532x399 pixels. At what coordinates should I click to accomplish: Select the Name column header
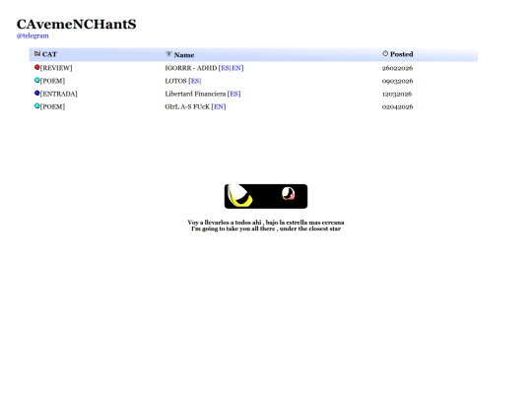point(184,55)
